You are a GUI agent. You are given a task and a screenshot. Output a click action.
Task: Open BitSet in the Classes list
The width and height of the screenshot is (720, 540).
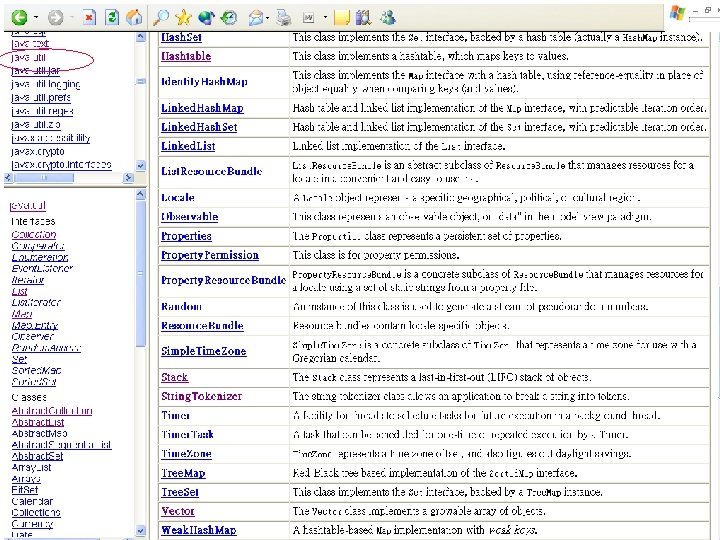click(25, 490)
